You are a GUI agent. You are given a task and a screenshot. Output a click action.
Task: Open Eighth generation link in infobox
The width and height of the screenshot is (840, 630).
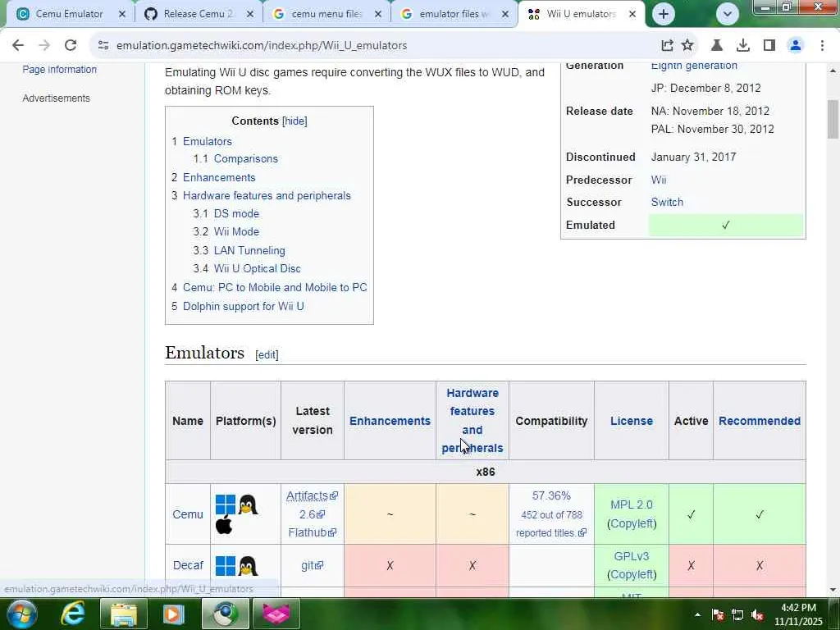(694, 66)
